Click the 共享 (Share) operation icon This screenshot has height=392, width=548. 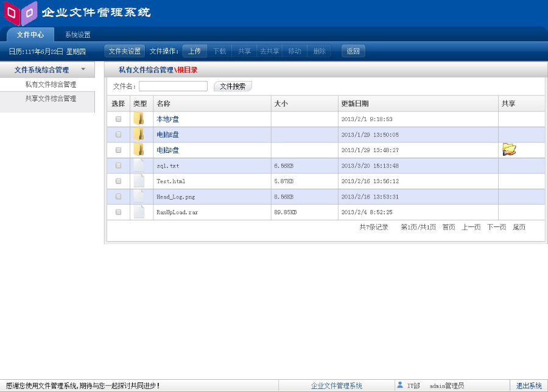[244, 51]
